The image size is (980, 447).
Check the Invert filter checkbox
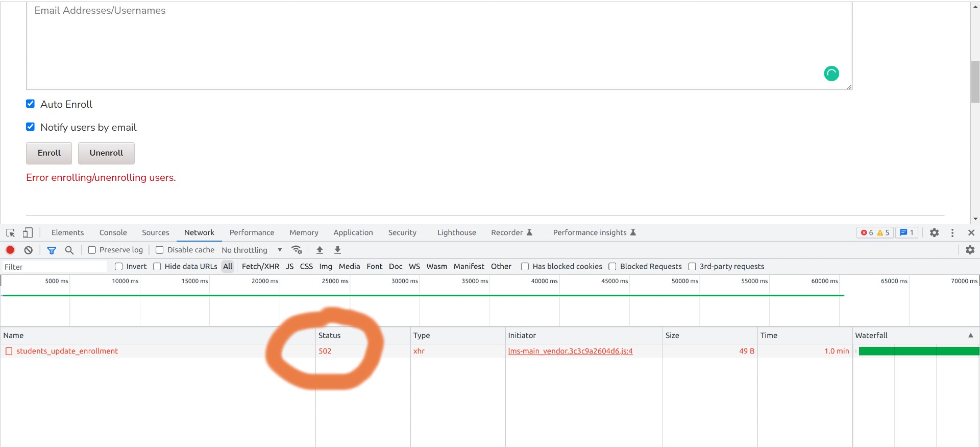click(118, 266)
